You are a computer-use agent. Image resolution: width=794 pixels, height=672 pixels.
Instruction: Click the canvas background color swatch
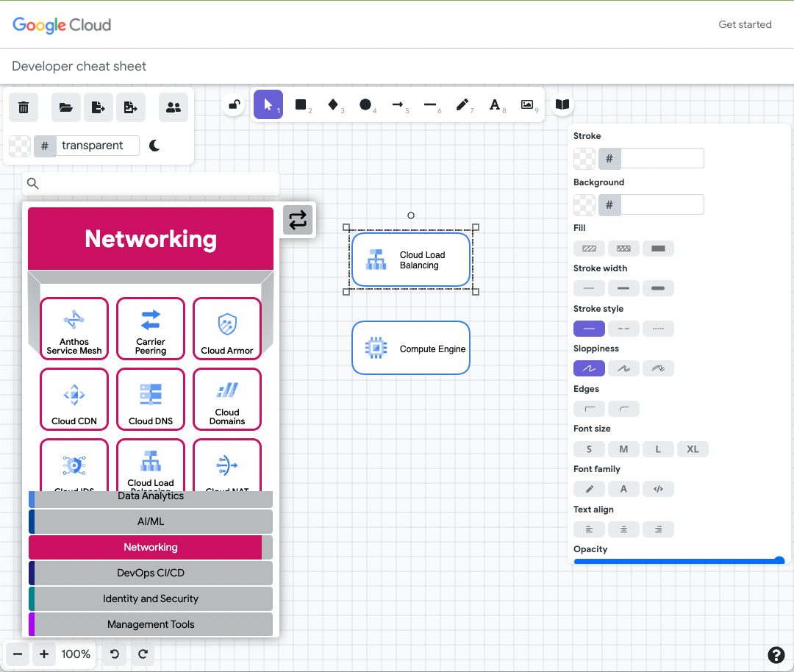pos(20,146)
